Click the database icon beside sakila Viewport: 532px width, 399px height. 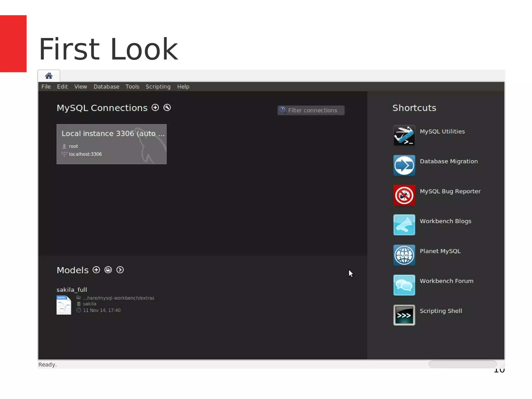[x=79, y=304]
